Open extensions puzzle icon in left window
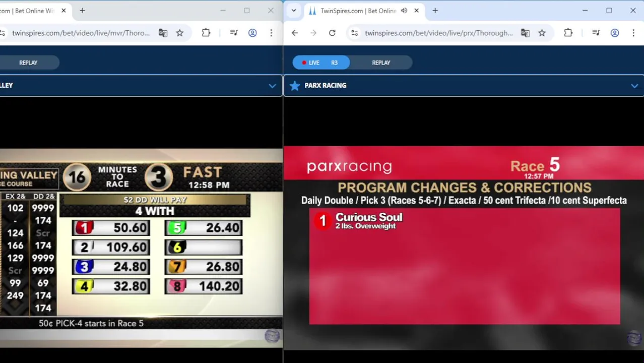Viewport: 644px width, 363px height. (x=206, y=33)
